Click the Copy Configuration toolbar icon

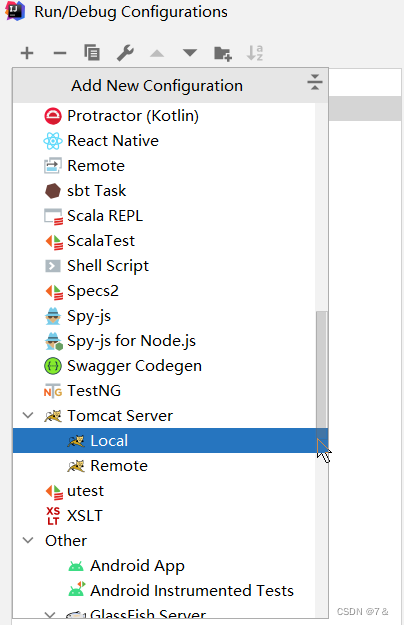click(92, 53)
